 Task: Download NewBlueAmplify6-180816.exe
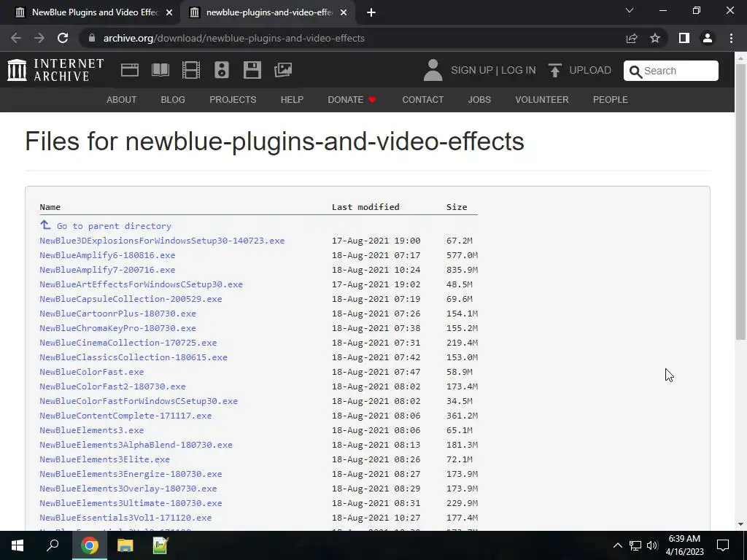pyautogui.click(x=107, y=255)
